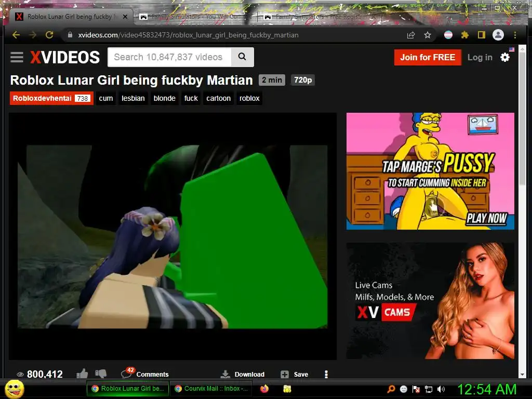Click the round white tray icon

[x=403, y=389]
